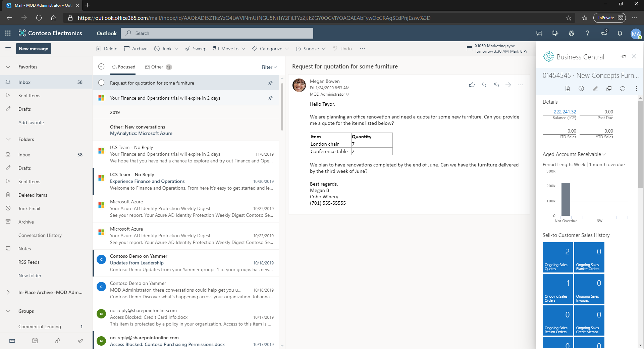Expand Aged Accounts Receivable chevron
This screenshot has height=349, width=644.
(x=604, y=154)
